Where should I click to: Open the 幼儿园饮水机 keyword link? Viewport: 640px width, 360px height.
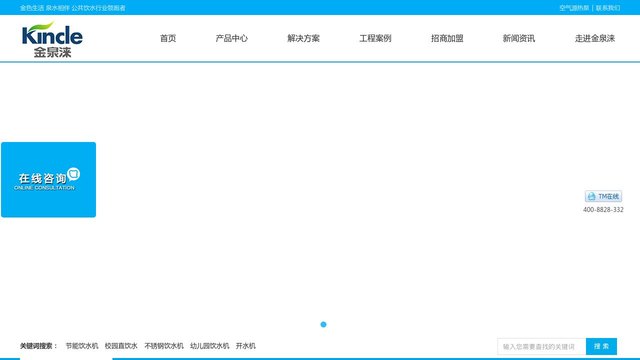coord(209,346)
